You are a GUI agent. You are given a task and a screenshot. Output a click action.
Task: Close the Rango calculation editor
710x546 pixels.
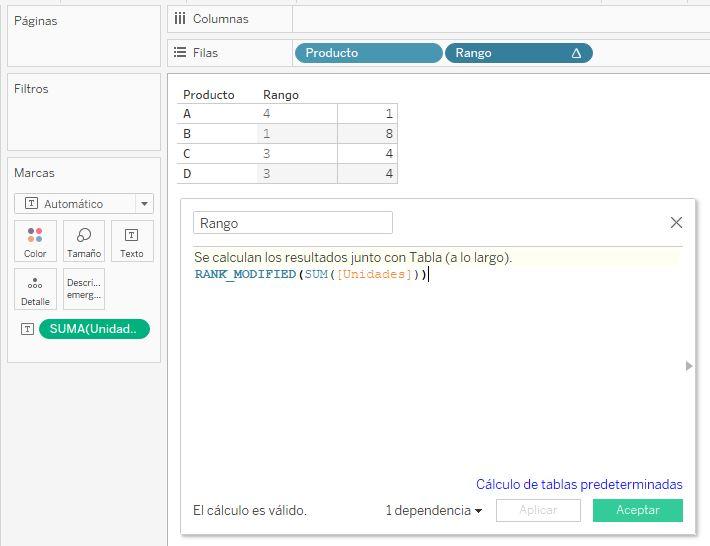point(676,222)
